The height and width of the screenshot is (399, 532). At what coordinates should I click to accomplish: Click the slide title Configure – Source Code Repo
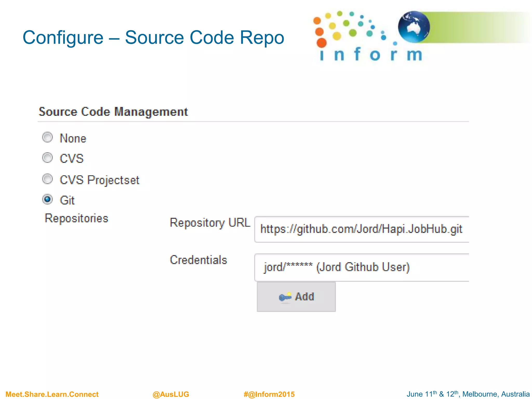click(153, 38)
